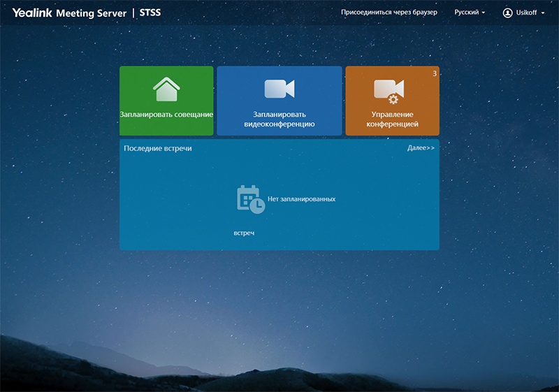This screenshot has height=392, width=559.
Task: Click the Yealink Meeting Server logo
Action: click(69, 13)
